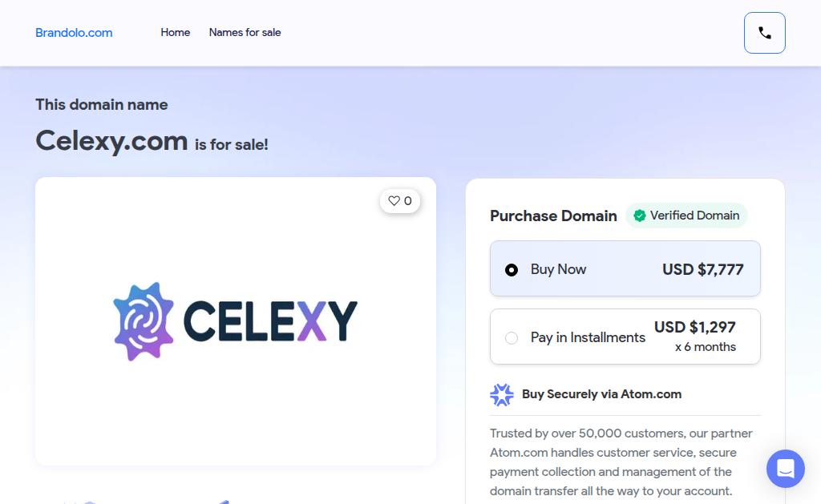Click the Buy Securely via Atom.com text

pos(601,394)
